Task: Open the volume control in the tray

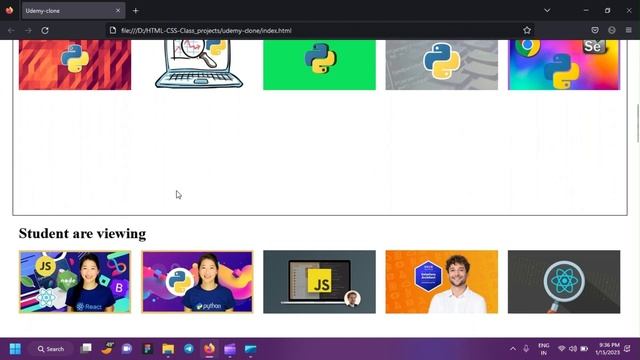Action: pyautogui.click(x=573, y=349)
